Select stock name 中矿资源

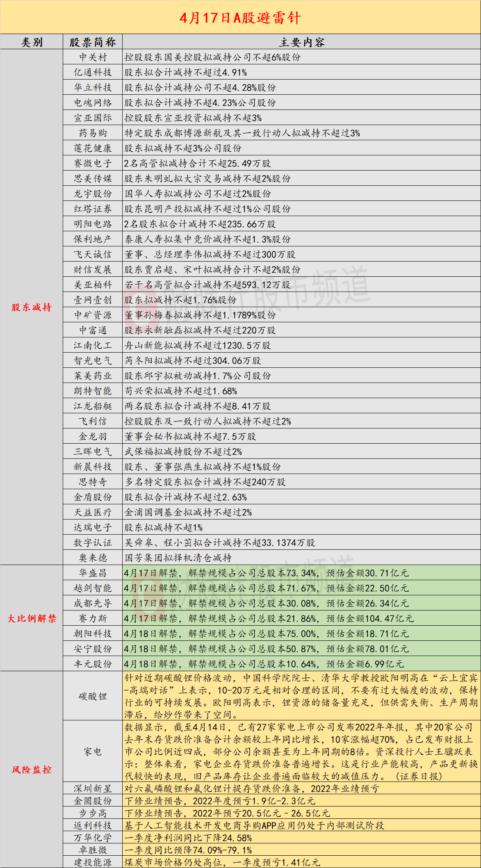pos(93,315)
